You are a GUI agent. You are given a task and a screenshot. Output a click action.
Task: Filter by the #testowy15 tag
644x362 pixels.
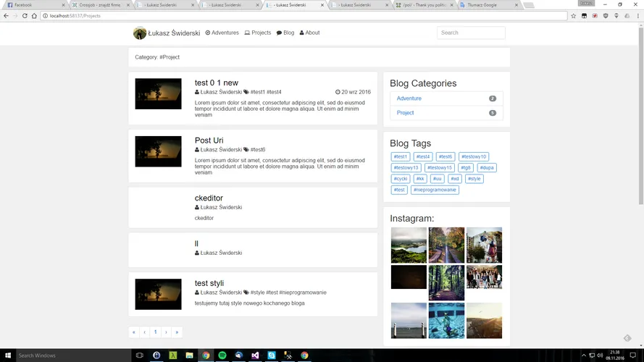click(440, 167)
